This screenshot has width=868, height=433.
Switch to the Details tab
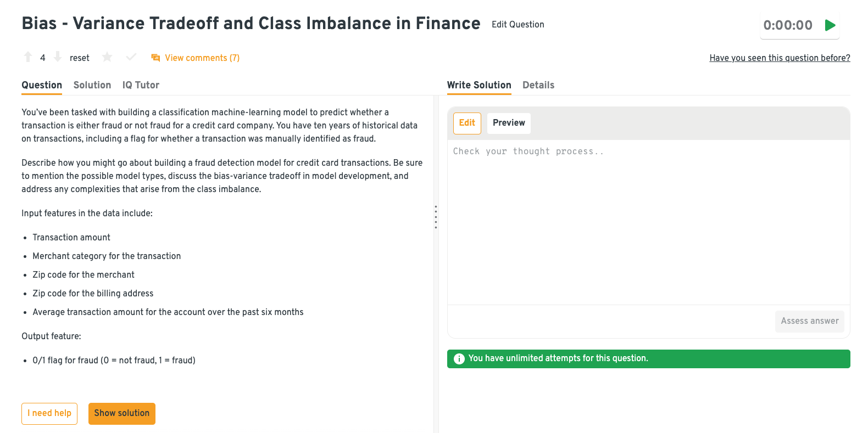pos(538,85)
